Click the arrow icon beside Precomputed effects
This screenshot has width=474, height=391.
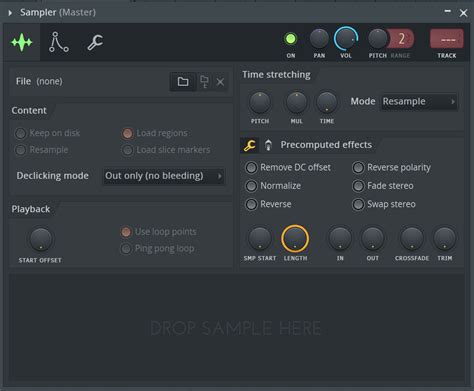(x=268, y=145)
